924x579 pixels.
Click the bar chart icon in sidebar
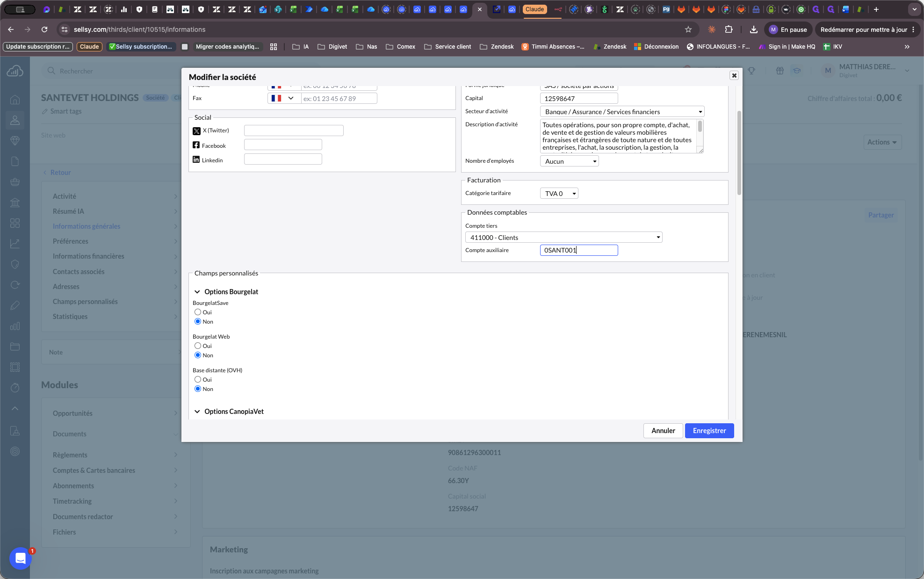point(15,326)
